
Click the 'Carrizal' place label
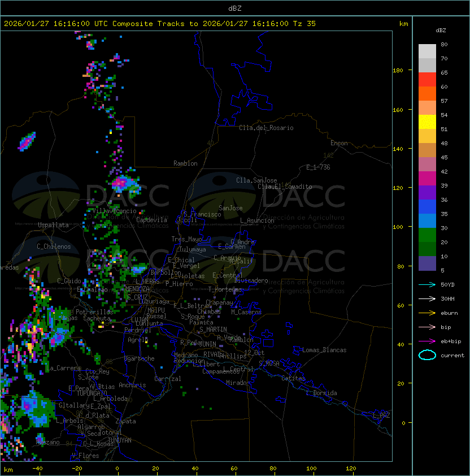click(x=167, y=379)
